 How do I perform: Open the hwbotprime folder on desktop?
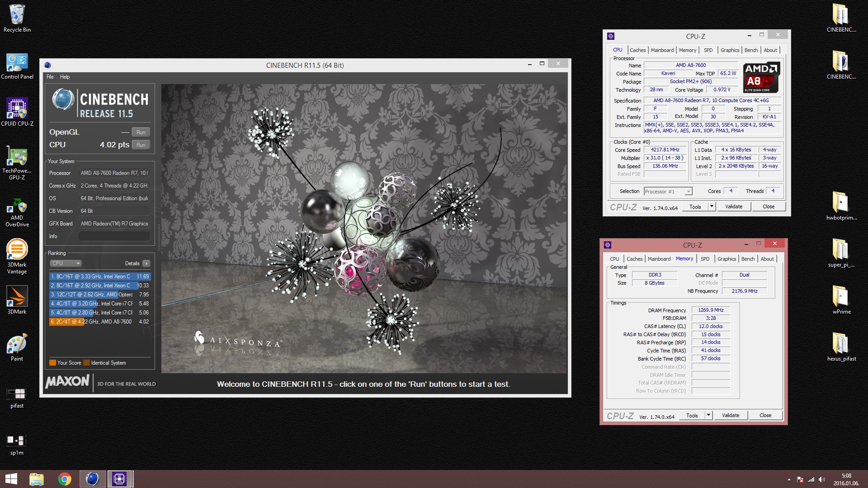(841, 206)
